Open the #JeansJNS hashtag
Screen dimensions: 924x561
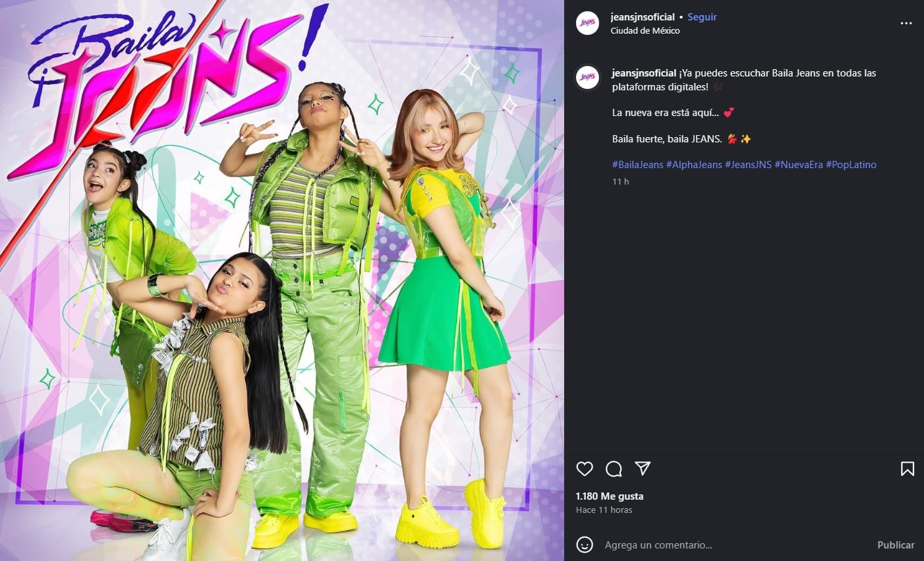point(748,165)
